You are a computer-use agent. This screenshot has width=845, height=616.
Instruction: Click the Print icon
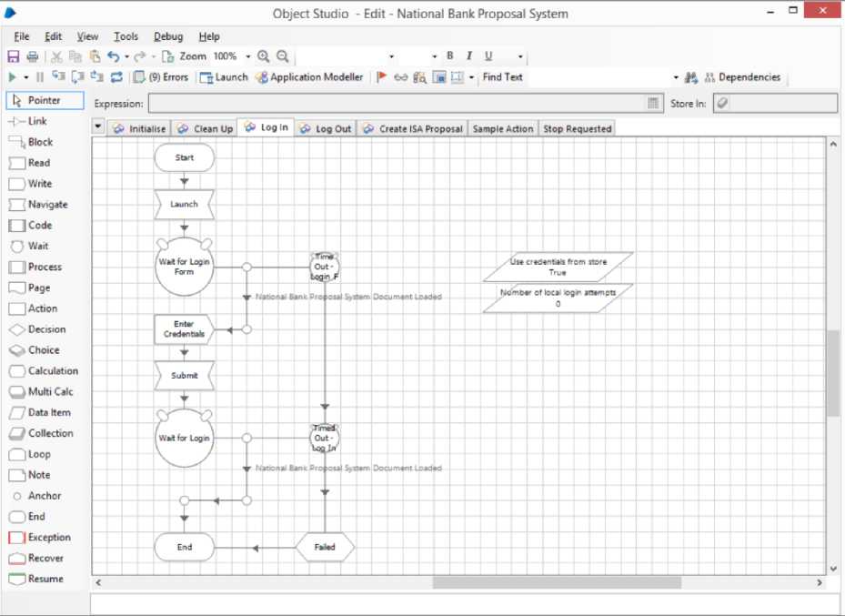pos(33,56)
